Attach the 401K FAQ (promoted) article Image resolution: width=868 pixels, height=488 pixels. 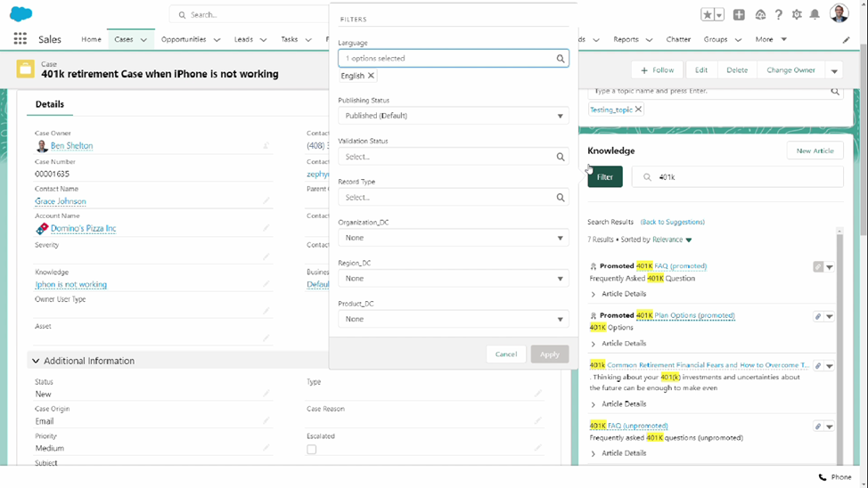tap(818, 266)
